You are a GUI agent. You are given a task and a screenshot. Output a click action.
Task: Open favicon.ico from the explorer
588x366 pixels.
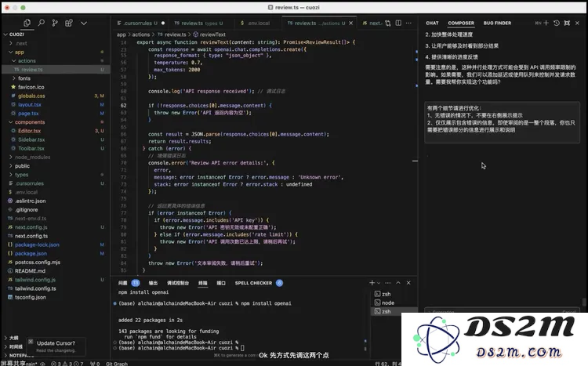click(x=31, y=87)
